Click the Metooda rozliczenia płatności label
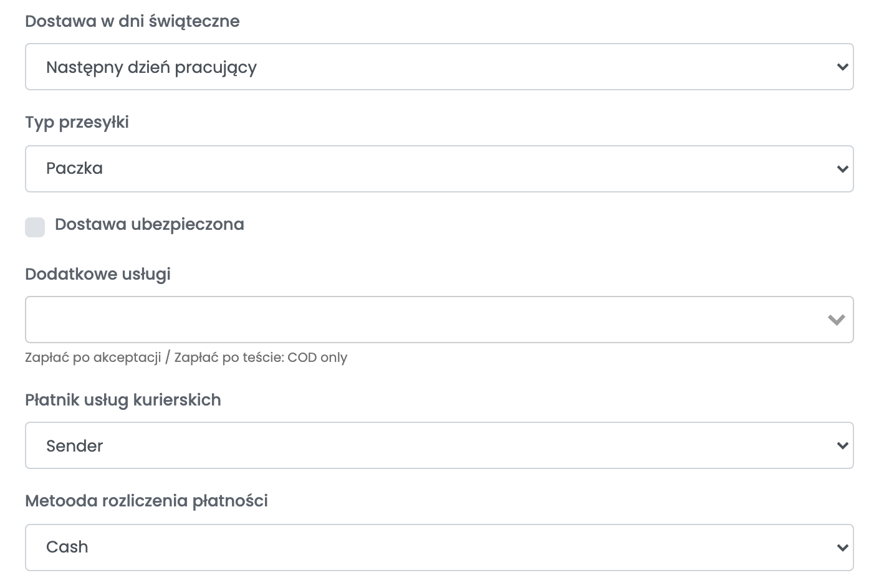 point(146,501)
